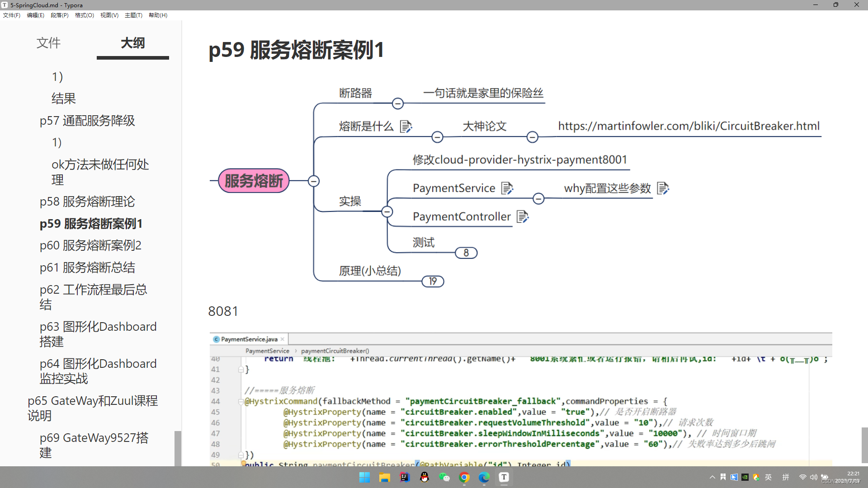Click the note icon beside PaymentController
This screenshot has height=488, width=868.
tap(523, 217)
